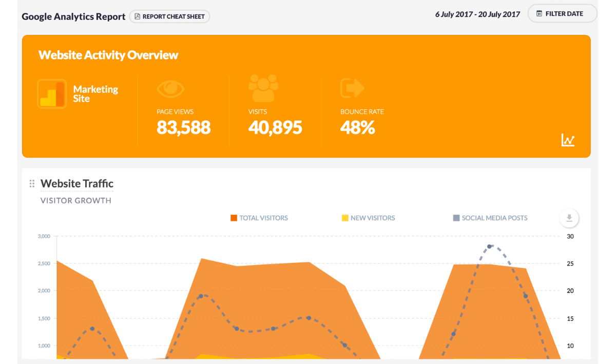The height and width of the screenshot is (364, 616).
Task: Grab the Website Traffic drag handle
Action: point(32,184)
